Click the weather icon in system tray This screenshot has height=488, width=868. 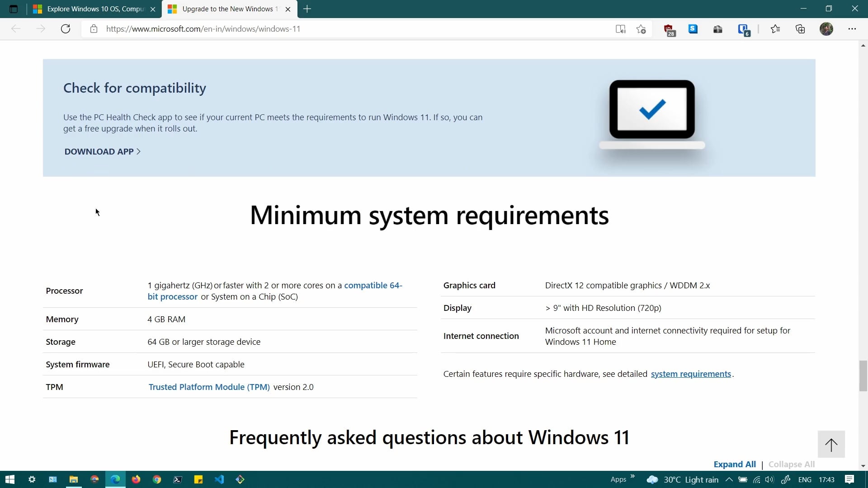point(651,480)
